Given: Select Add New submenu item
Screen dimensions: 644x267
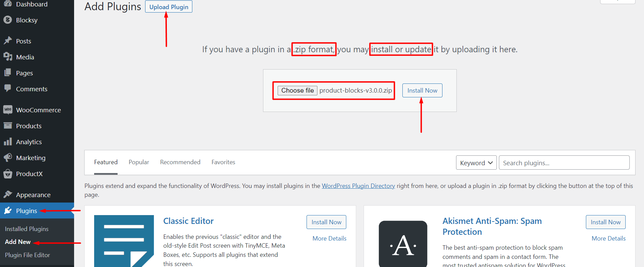Looking at the screenshot, I should click(18, 242).
